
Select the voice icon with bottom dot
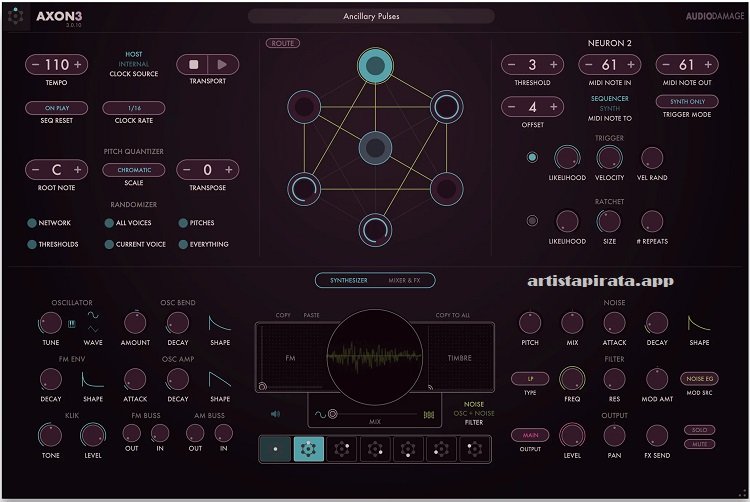pos(408,449)
